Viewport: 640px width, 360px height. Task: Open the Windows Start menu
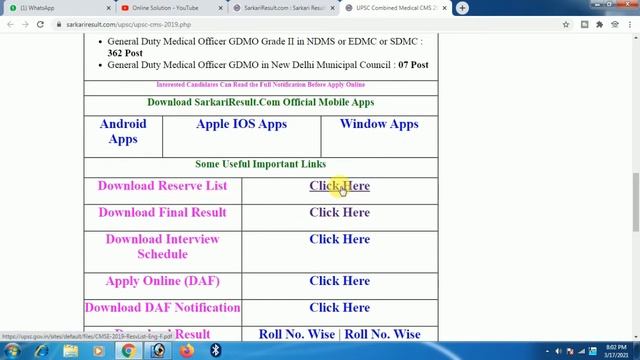tap(12, 351)
